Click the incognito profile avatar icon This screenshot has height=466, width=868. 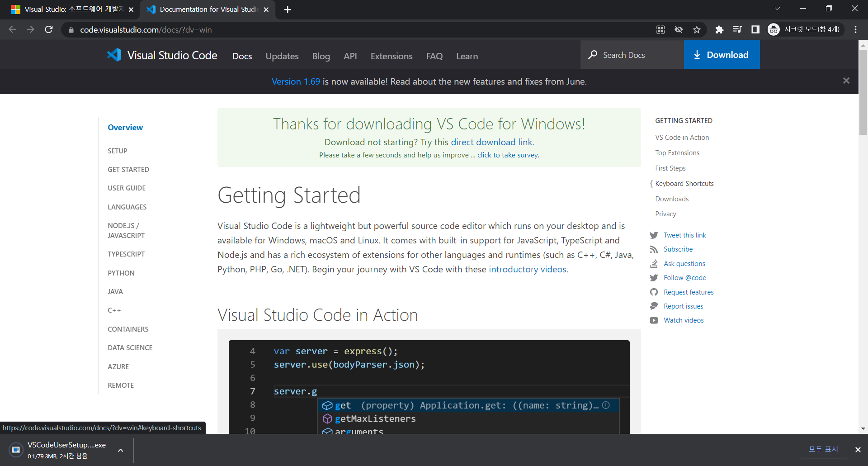tap(774, 29)
